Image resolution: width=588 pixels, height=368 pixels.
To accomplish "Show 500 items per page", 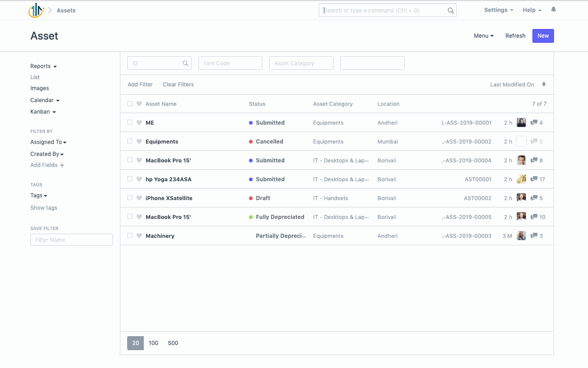I will pyautogui.click(x=173, y=343).
